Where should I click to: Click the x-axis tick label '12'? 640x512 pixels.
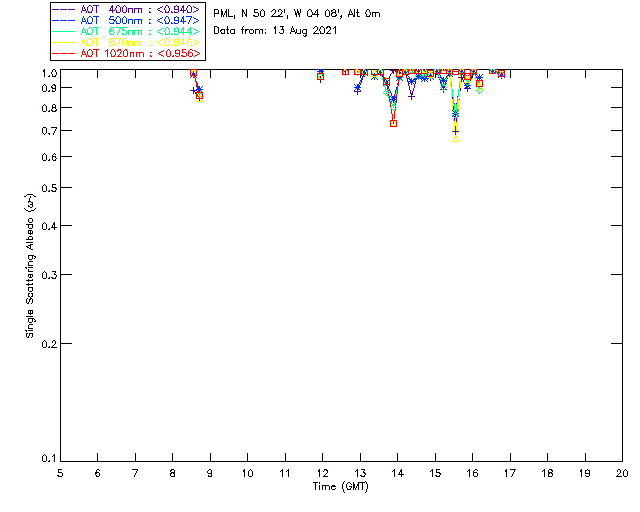[x=322, y=473]
